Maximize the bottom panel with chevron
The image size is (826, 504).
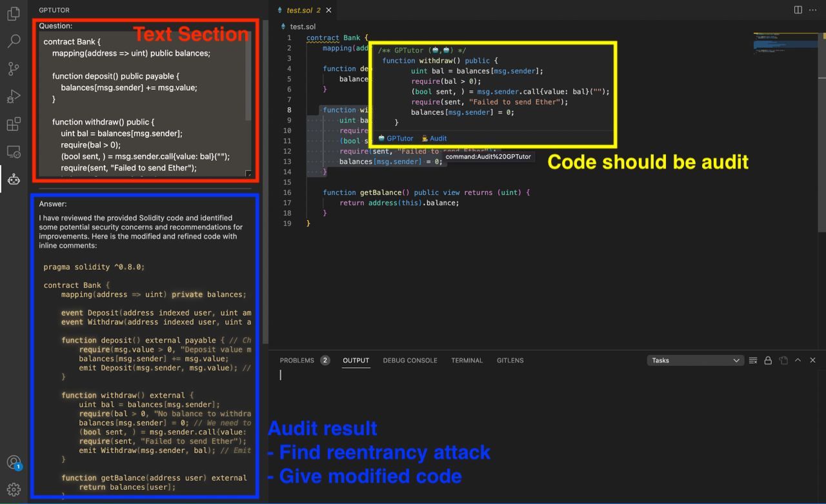click(798, 360)
